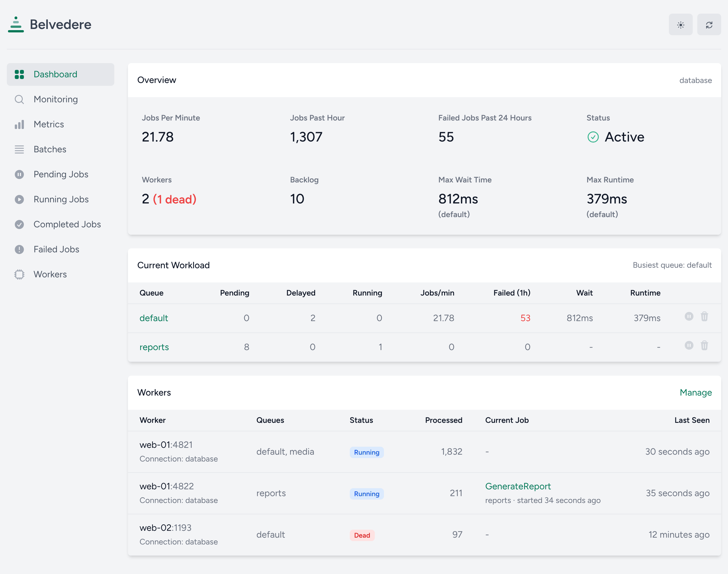Click the Belvedere logo icon
Viewport: 728px width, 574px height.
(16, 24)
